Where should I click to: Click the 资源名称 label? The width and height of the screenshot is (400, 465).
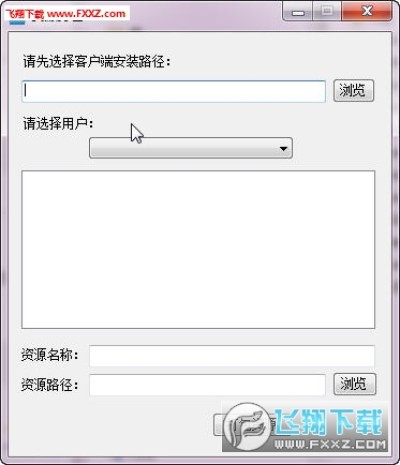[x=50, y=355]
